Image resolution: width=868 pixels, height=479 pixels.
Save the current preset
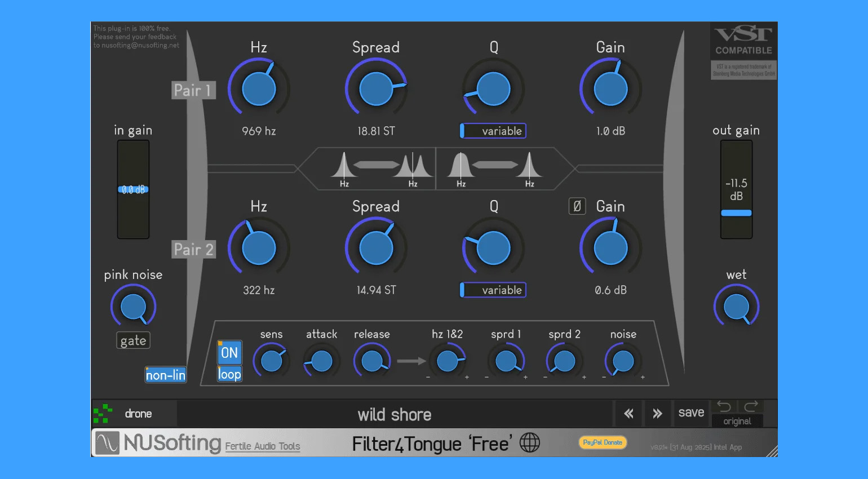click(691, 413)
